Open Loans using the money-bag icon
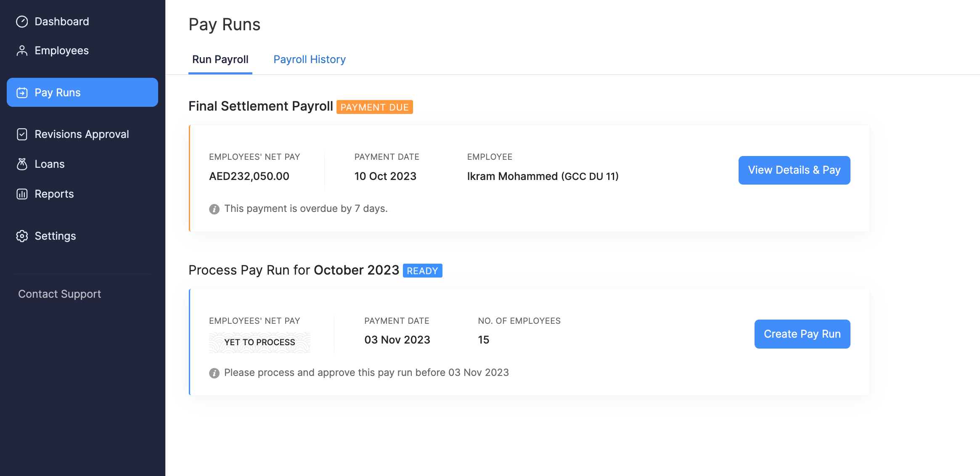 point(22,164)
